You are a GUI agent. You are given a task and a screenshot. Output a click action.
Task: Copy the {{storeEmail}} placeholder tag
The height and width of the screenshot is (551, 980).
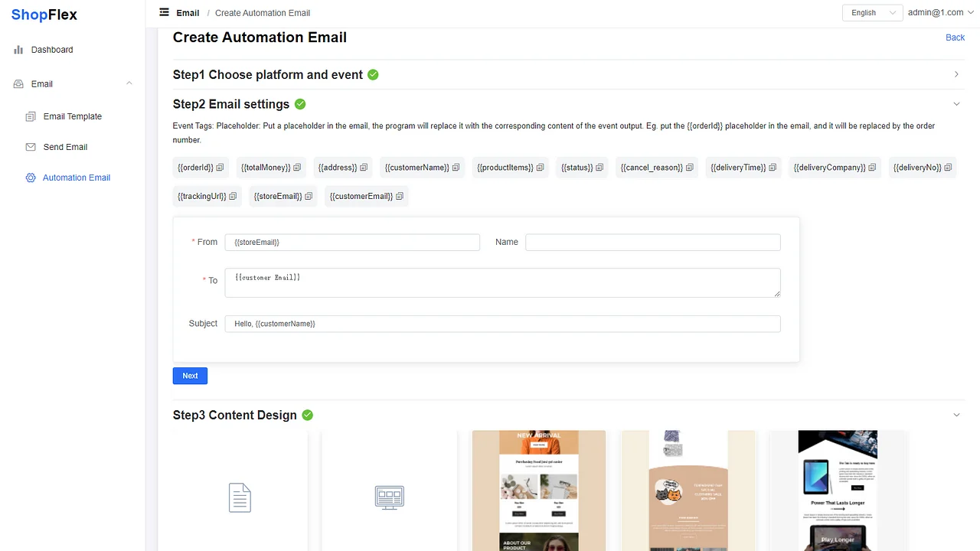point(309,196)
